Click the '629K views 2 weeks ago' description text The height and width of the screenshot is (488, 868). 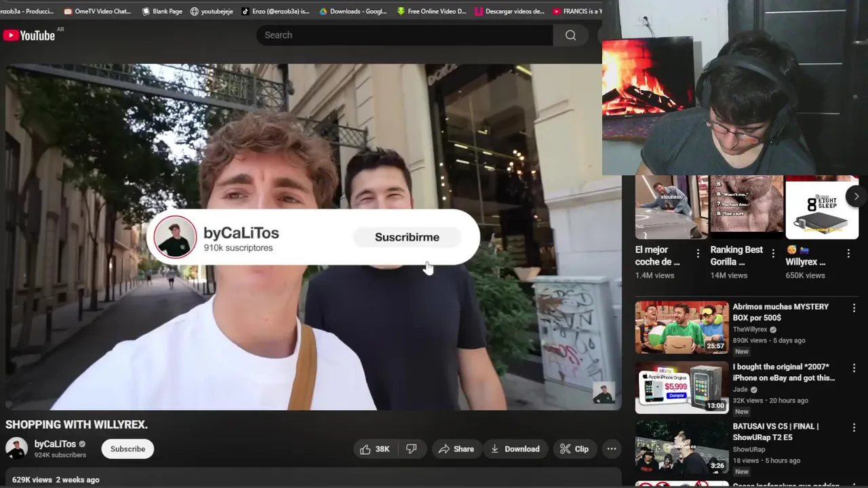[56, 480]
